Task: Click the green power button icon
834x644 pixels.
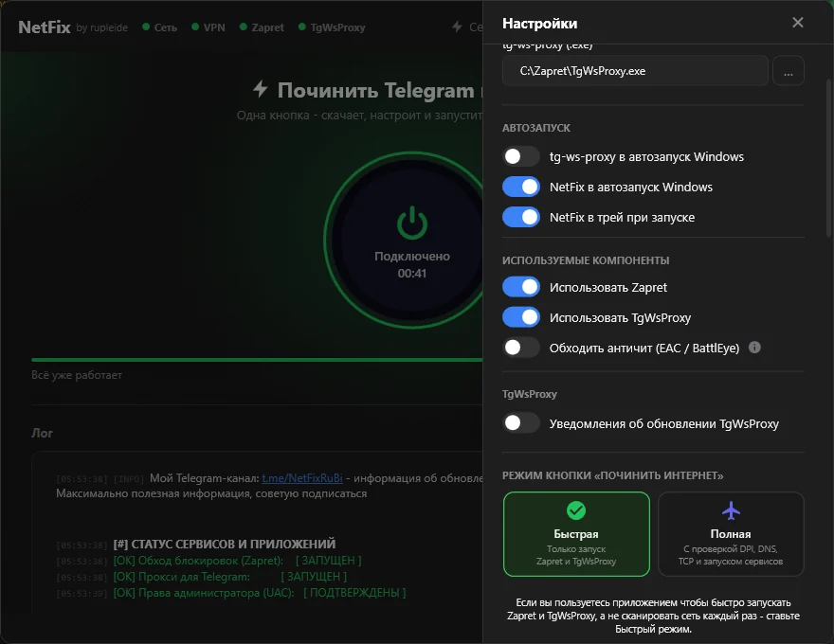Action: [x=412, y=224]
